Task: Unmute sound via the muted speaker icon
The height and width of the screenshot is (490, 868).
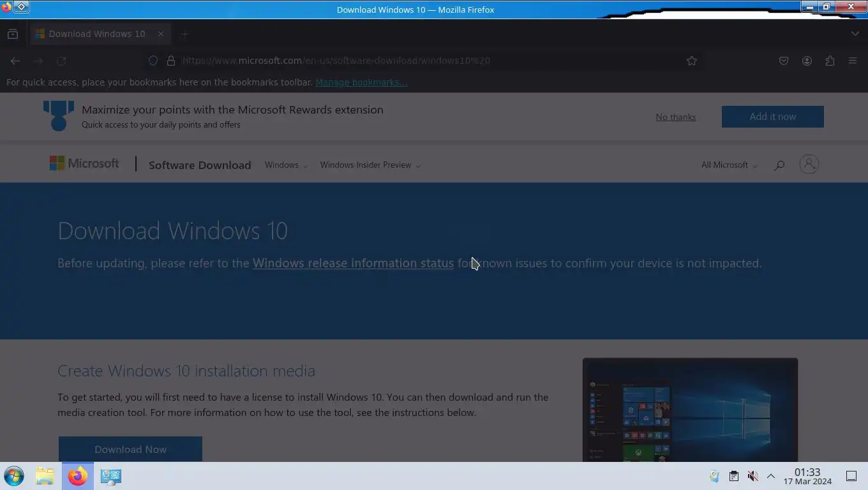Action: click(x=753, y=476)
